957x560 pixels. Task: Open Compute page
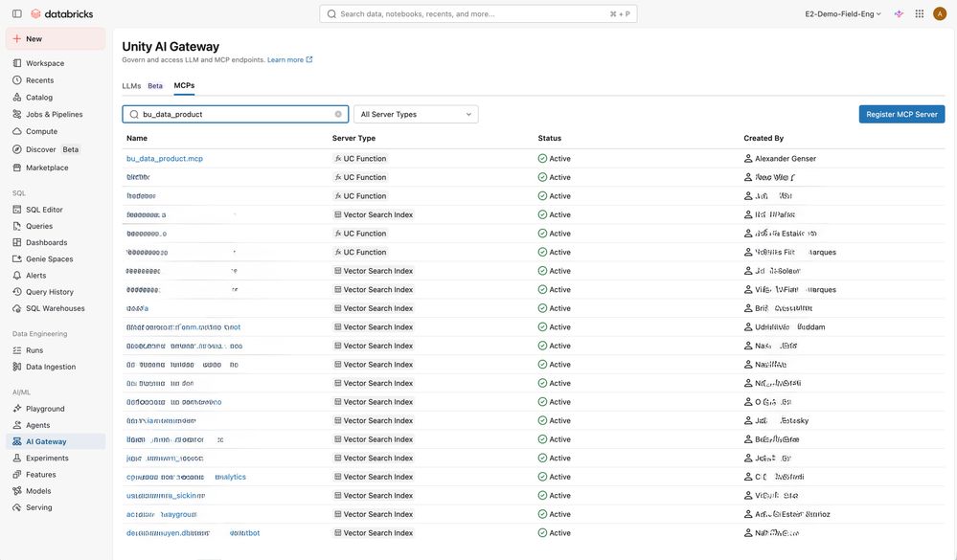tap(41, 132)
